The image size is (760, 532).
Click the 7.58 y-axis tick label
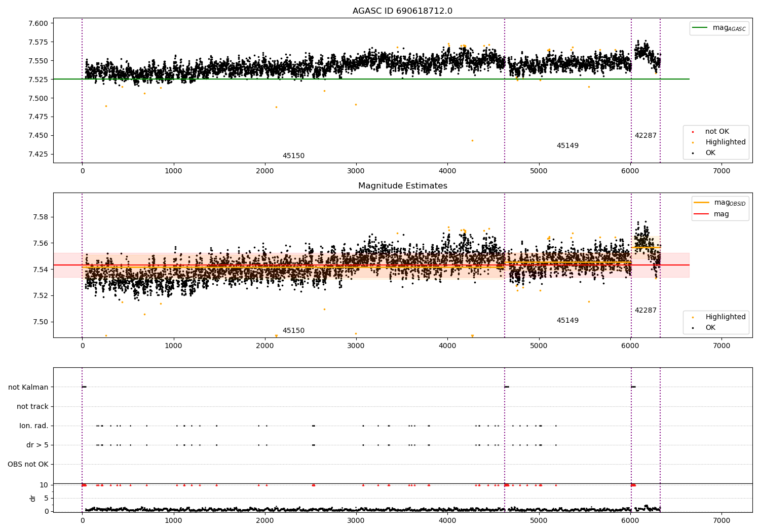coord(40,217)
